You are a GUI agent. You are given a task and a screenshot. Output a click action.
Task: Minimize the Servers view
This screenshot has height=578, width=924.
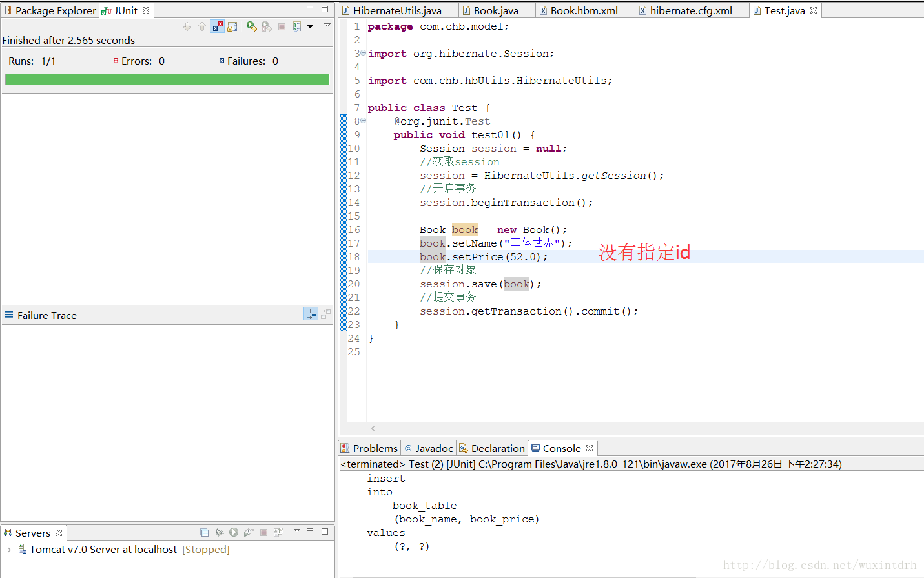[310, 530]
